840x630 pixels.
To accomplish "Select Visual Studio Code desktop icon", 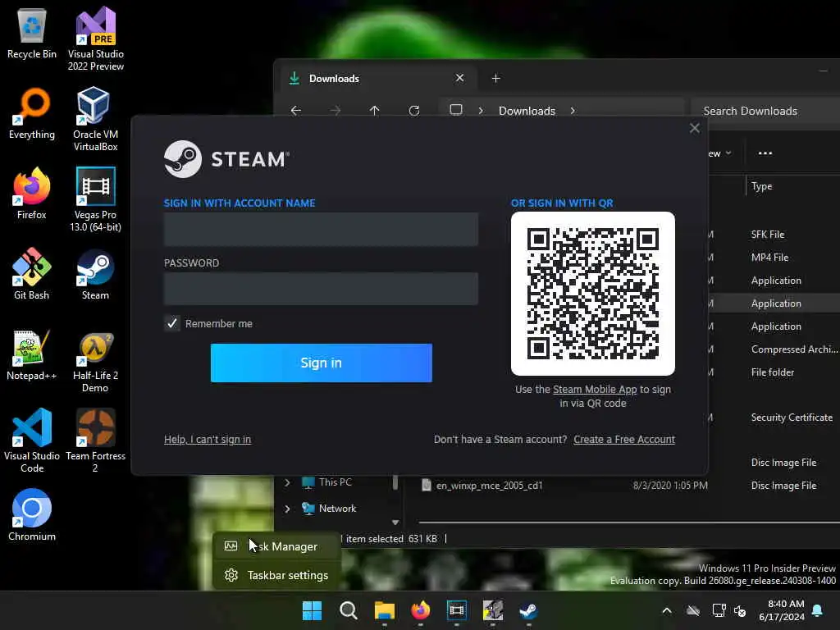I will tap(32, 441).
